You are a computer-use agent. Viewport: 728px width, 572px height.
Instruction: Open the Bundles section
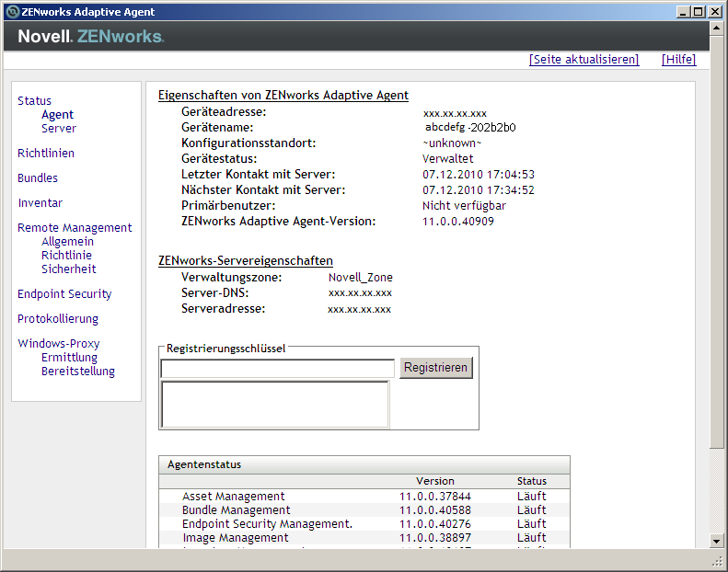(x=38, y=178)
